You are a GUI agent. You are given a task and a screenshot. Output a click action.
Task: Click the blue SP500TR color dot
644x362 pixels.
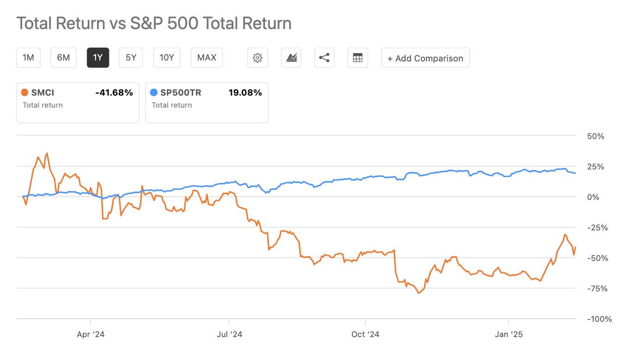point(153,92)
